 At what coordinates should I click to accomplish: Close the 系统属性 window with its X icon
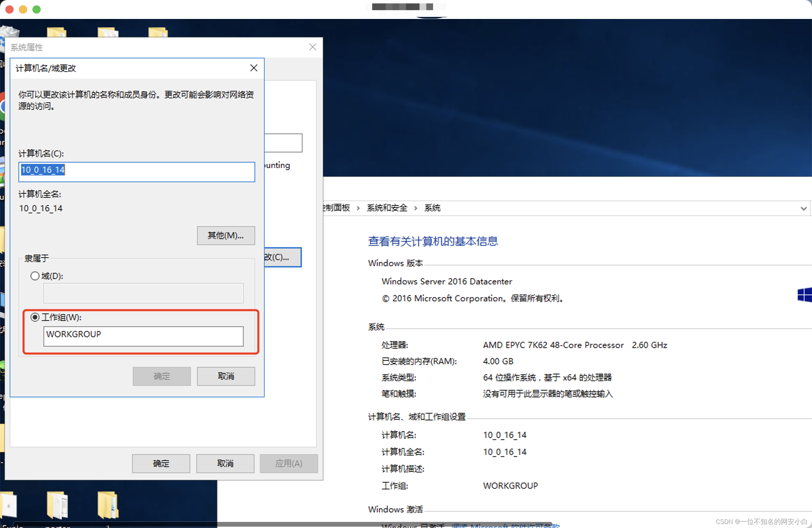click(313, 47)
